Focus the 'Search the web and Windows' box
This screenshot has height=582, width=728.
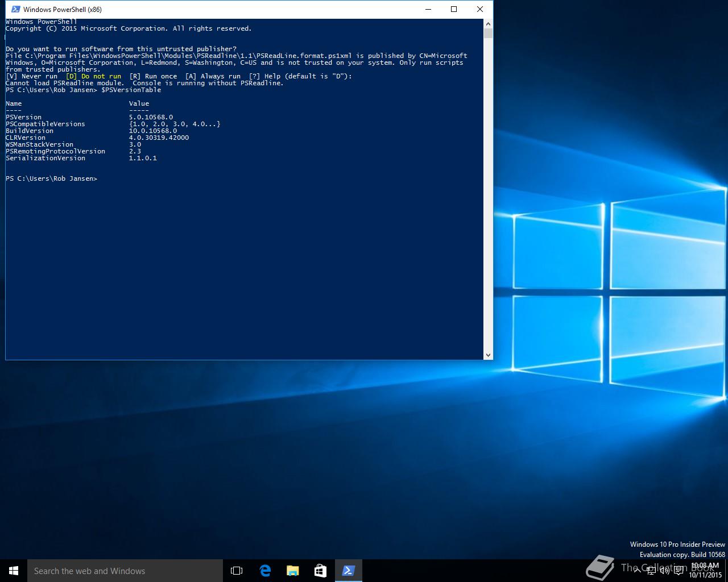[125, 571]
